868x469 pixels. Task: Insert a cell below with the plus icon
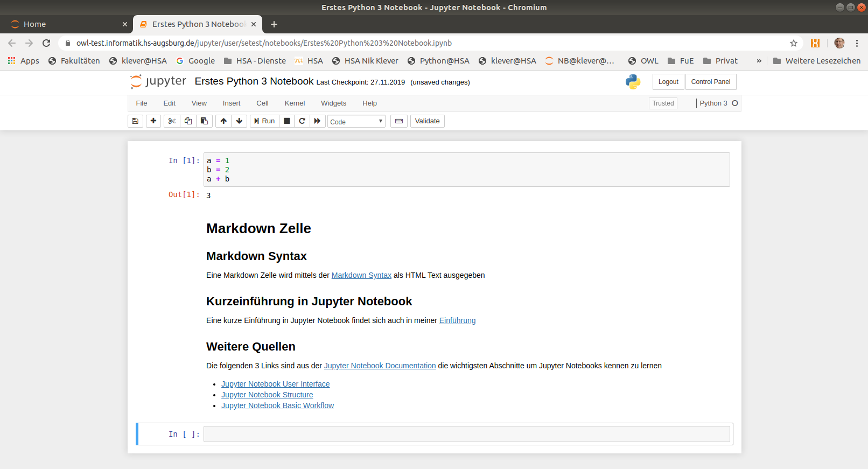pyautogui.click(x=153, y=121)
